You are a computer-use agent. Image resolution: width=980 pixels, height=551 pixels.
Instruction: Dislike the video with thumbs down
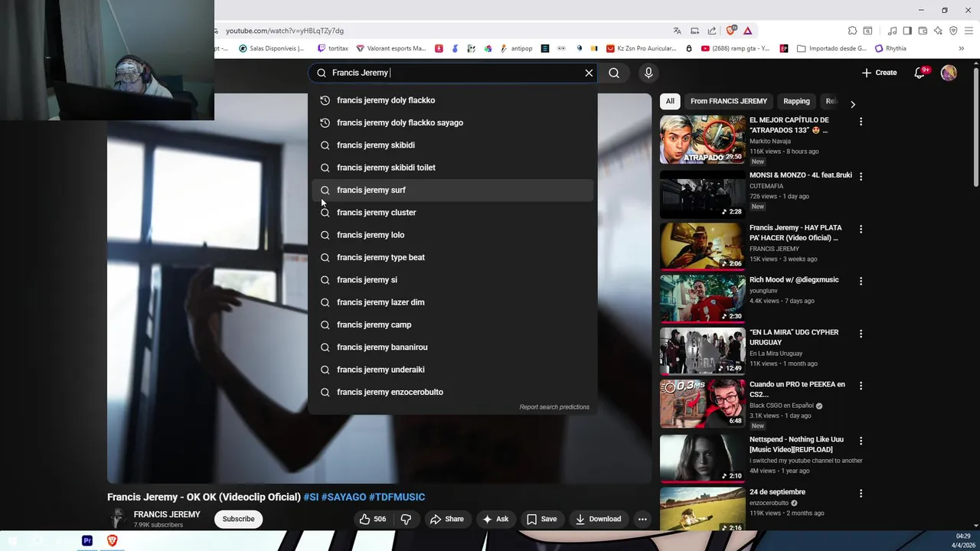pos(406,519)
